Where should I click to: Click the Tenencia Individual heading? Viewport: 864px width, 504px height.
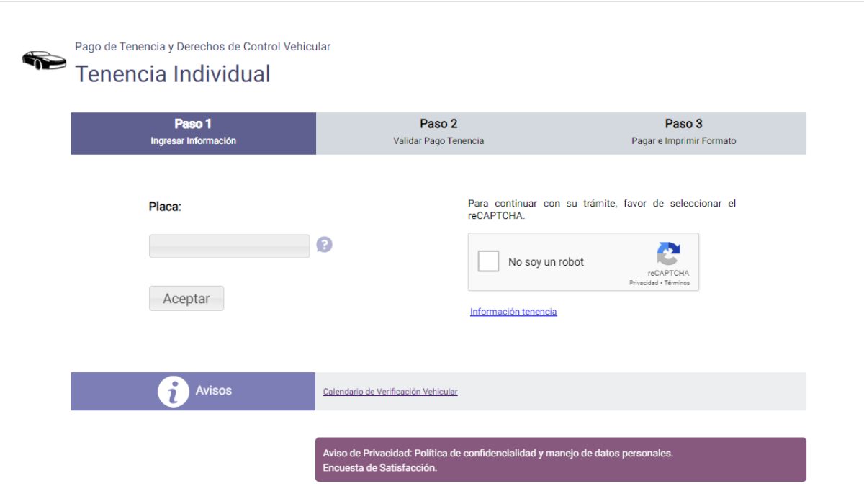click(173, 74)
